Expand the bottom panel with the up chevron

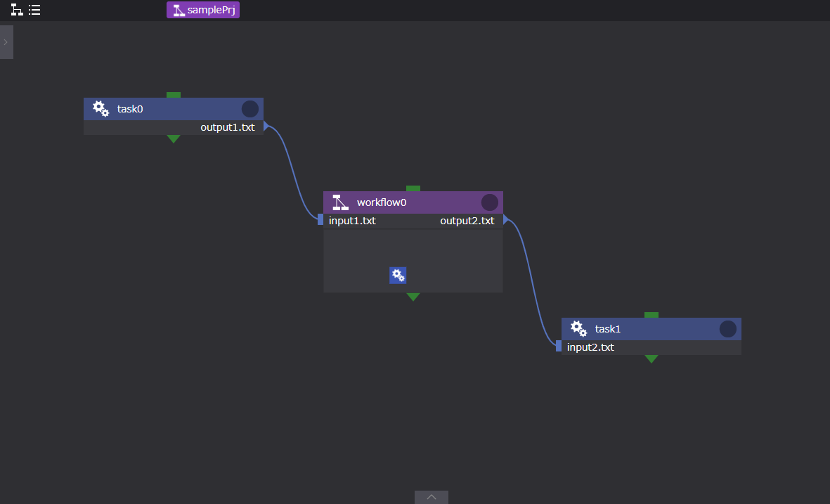coord(432,497)
